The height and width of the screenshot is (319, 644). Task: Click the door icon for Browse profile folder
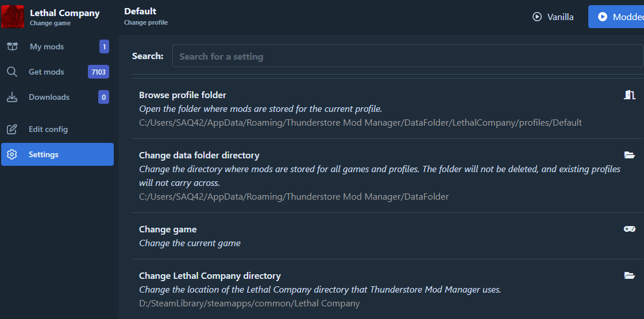pos(630,95)
